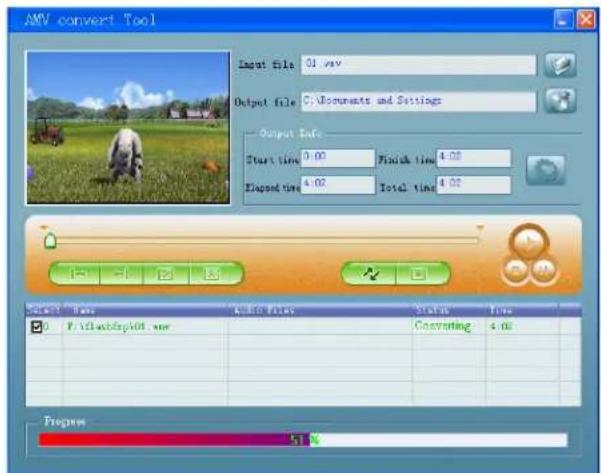The width and height of the screenshot is (601, 473).
Task: Click the Audio Files column header
Action: [320, 310]
